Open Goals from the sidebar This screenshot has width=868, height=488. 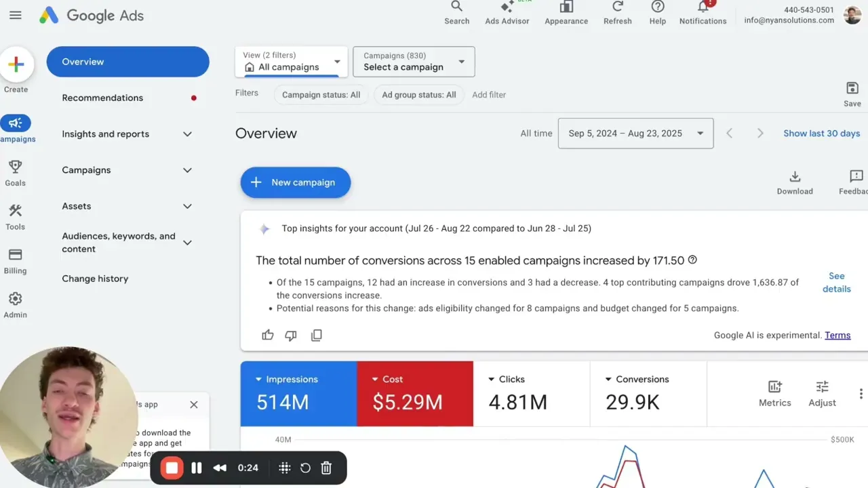[x=15, y=173]
